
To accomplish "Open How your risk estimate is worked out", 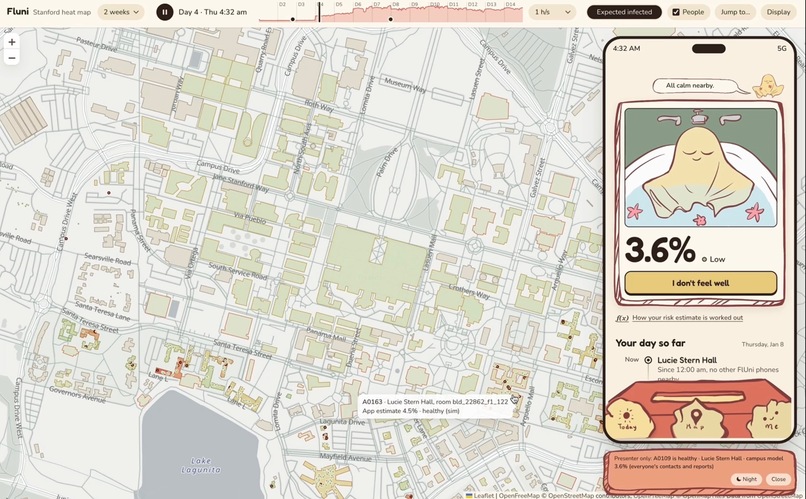I will (687, 318).
